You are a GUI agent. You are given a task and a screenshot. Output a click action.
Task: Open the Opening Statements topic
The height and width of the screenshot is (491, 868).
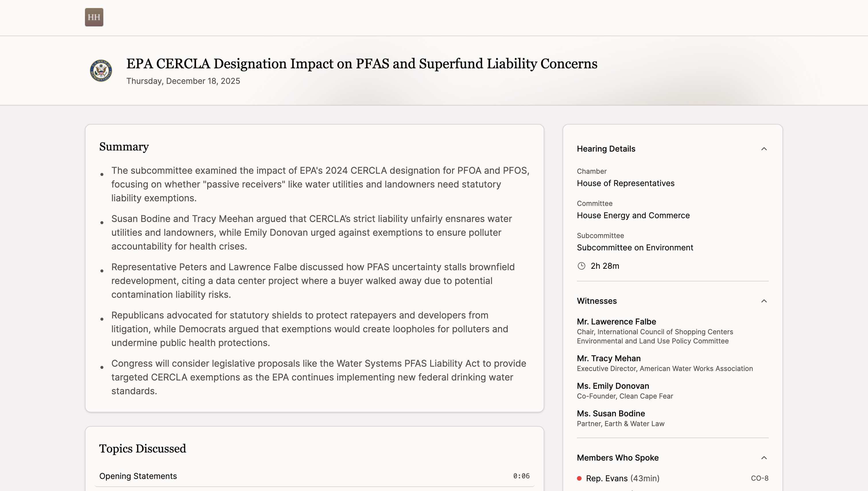138,476
